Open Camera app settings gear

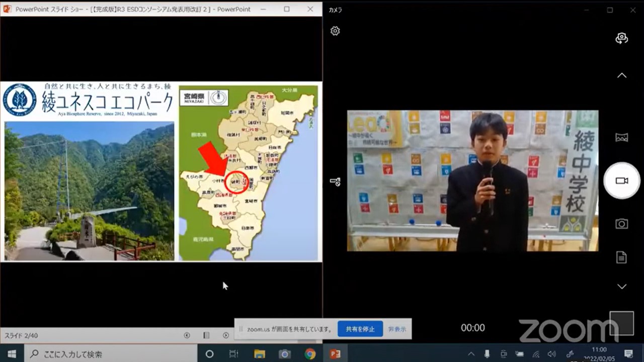[335, 31]
